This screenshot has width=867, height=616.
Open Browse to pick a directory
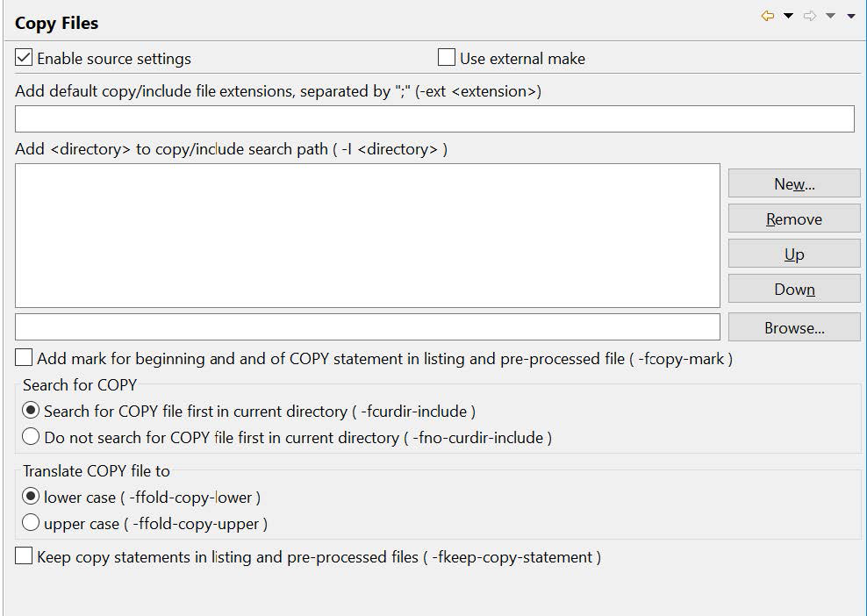click(x=793, y=327)
